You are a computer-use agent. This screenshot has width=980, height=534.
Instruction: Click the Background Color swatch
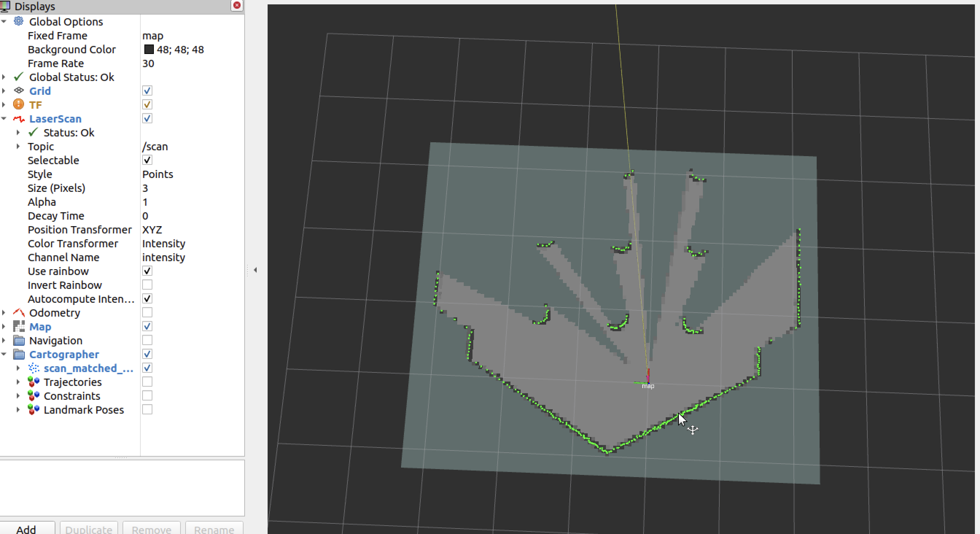149,50
